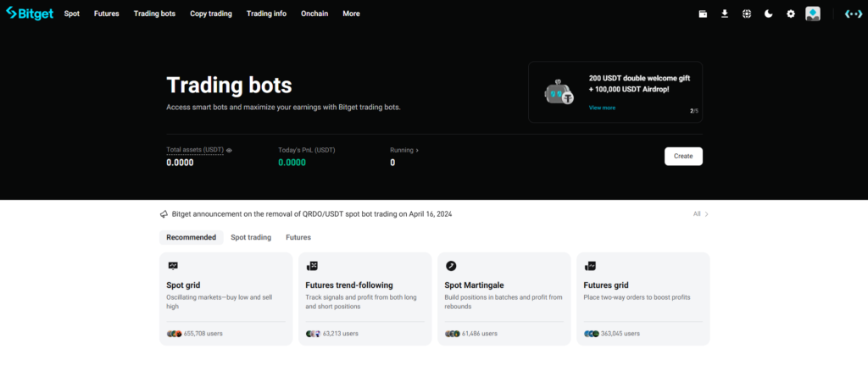
Task: Toggle dark mode moon icon
Action: pyautogui.click(x=768, y=14)
